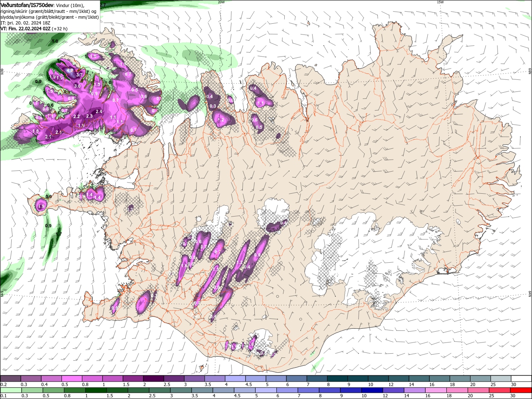Select bottom-row swatch between 8 and 9
Image resolution: width=532 pixels, height=399 pixels.
(x=330, y=390)
